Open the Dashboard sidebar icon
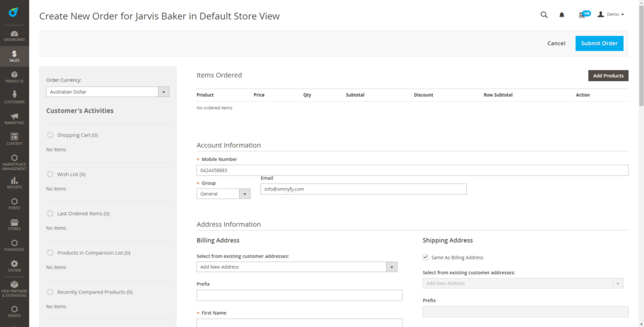This screenshot has width=644, height=327. pyautogui.click(x=14, y=35)
